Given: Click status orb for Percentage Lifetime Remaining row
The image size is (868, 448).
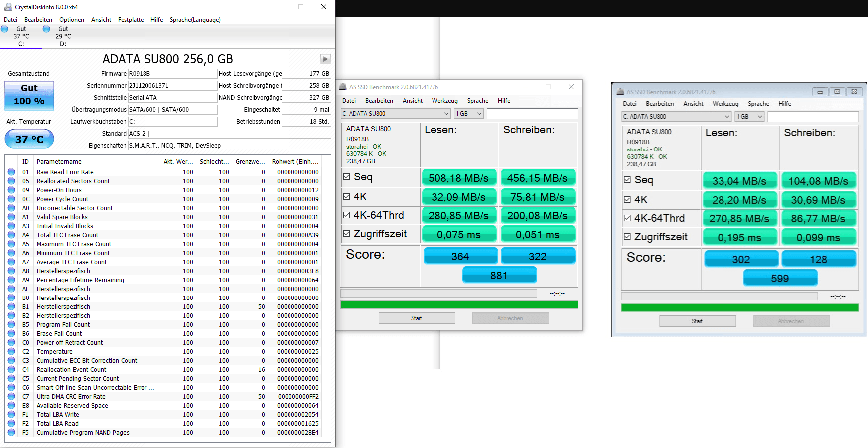Looking at the screenshot, I should 11,280.
